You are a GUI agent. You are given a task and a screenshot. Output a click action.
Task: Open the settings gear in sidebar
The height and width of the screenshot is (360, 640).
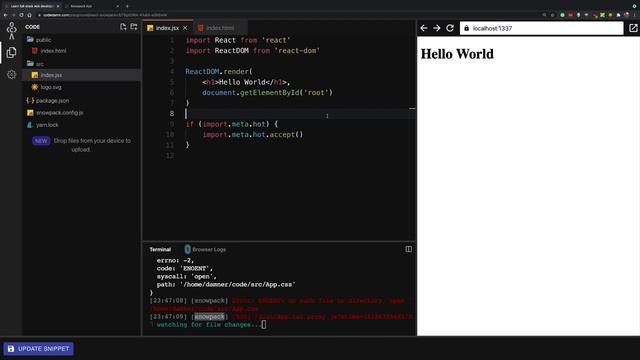click(x=11, y=75)
